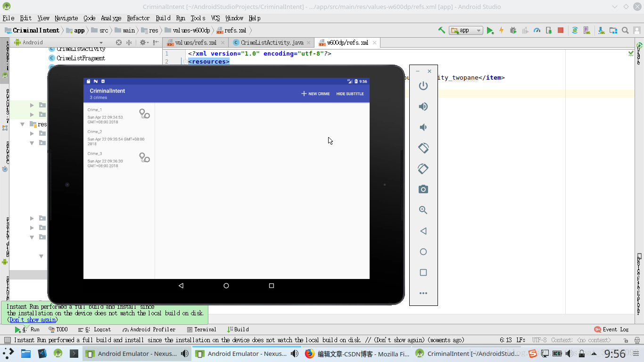Sync project with Gradle files icon
644x362 pixels.
click(x=575, y=30)
